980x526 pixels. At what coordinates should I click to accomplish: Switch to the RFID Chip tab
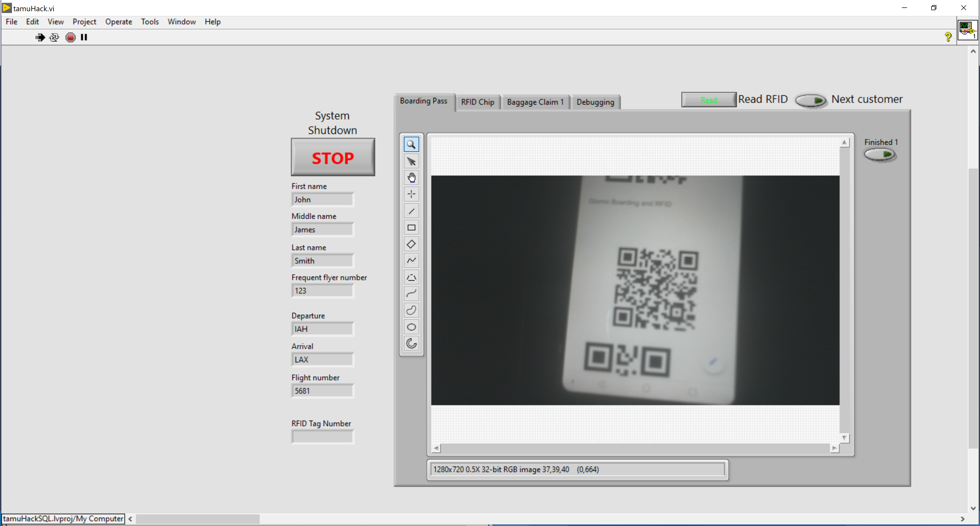[477, 102]
